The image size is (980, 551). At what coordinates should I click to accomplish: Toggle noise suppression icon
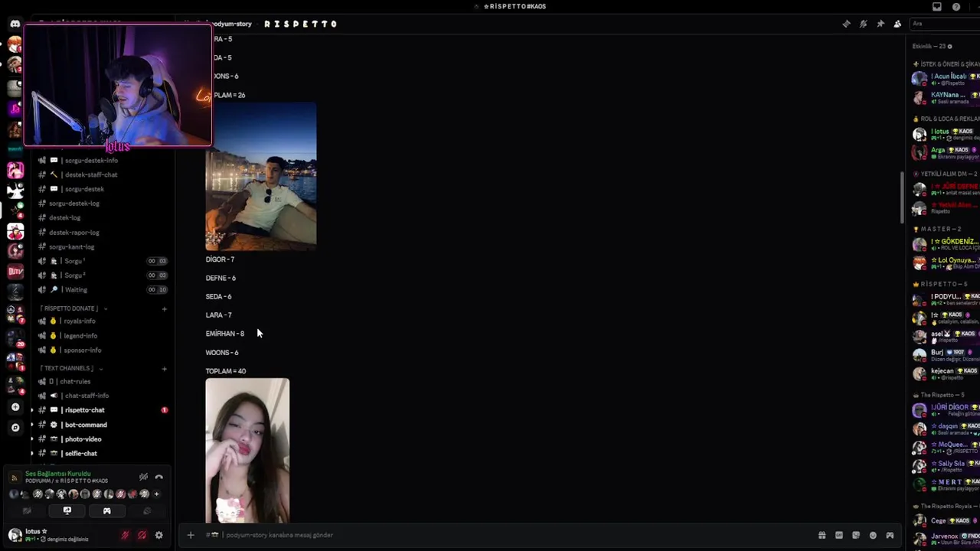143,477
